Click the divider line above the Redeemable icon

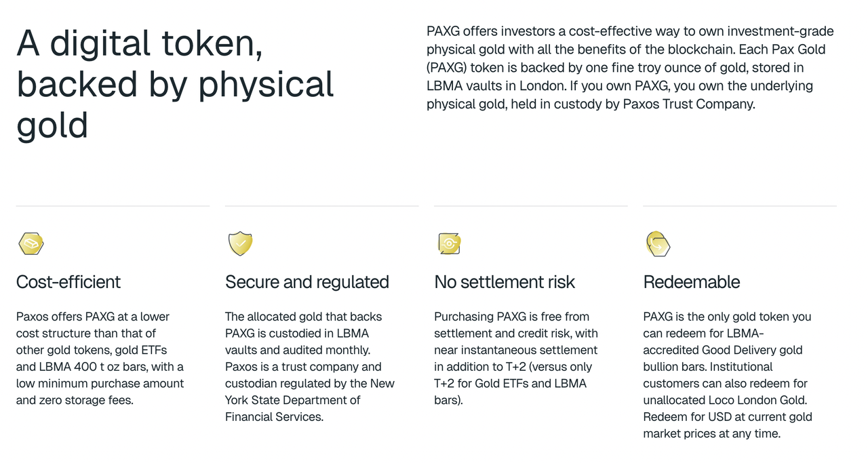tap(739, 205)
